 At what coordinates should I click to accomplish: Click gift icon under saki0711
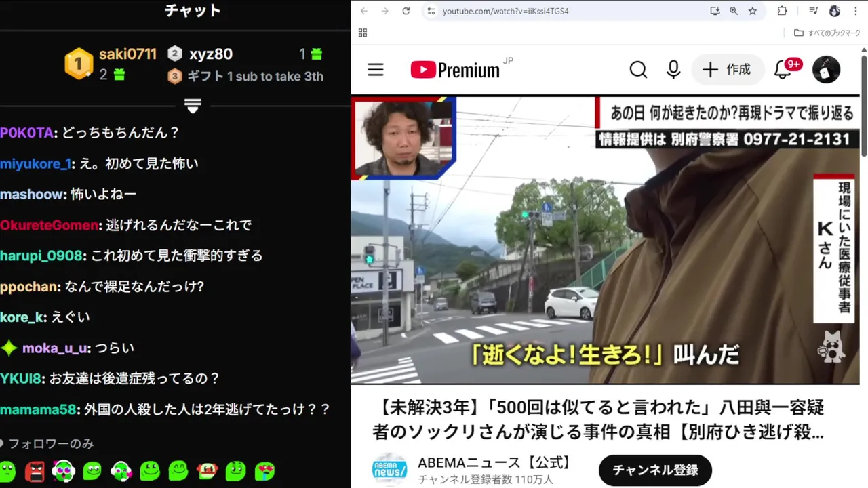tap(119, 75)
